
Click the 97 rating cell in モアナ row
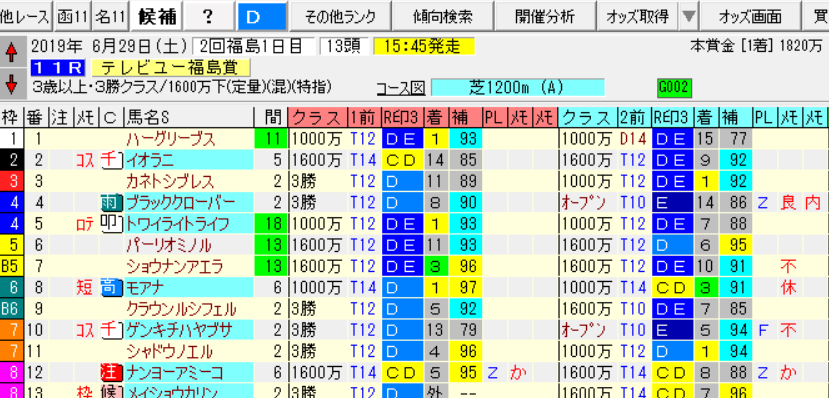coord(465,288)
